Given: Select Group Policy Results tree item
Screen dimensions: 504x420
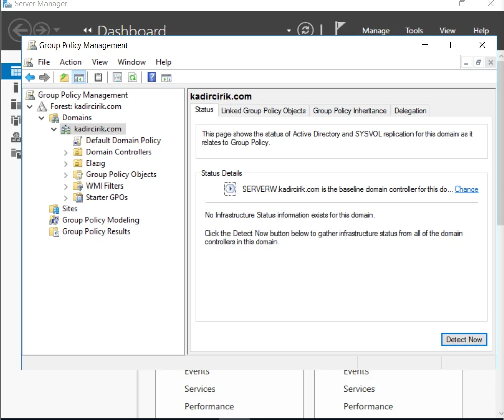Looking at the screenshot, I should pos(96,231).
